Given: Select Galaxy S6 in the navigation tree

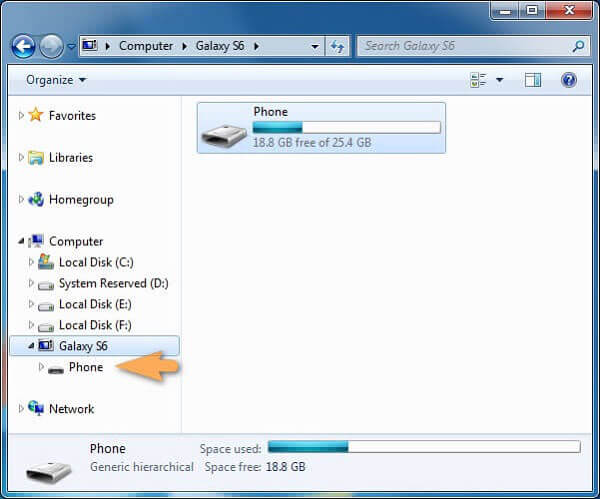Looking at the screenshot, I should click(x=83, y=346).
